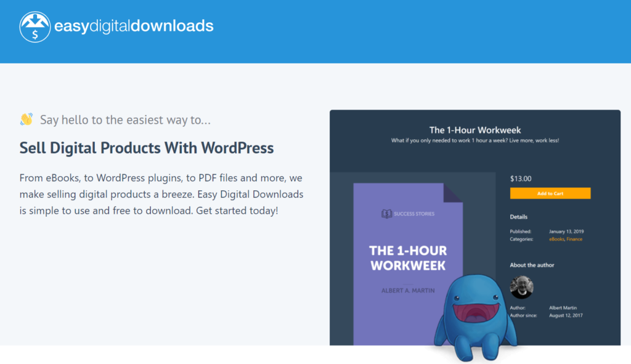Click the purple eBook cover

click(x=408, y=264)
